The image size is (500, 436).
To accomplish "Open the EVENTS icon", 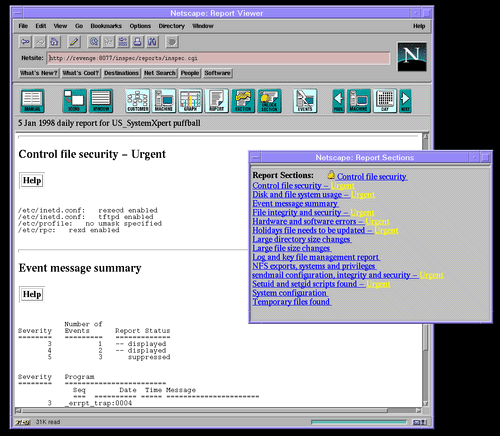I will [x=305, y=101].
